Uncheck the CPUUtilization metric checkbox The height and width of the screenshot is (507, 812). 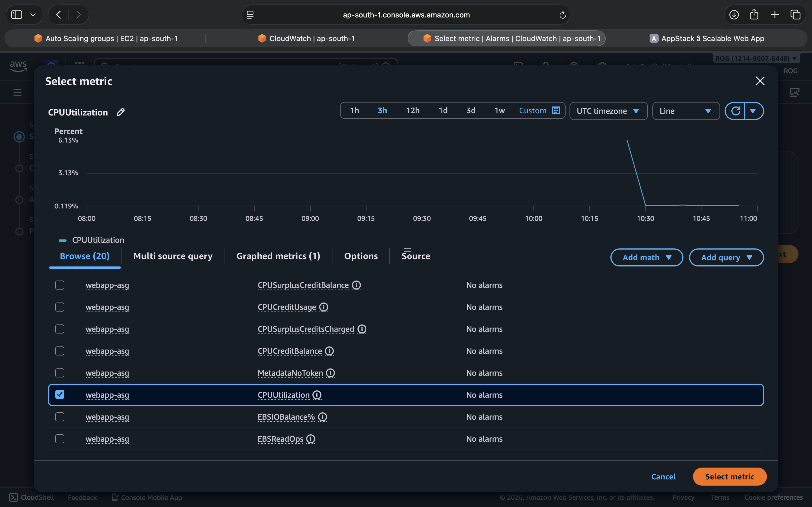(60, 395)
